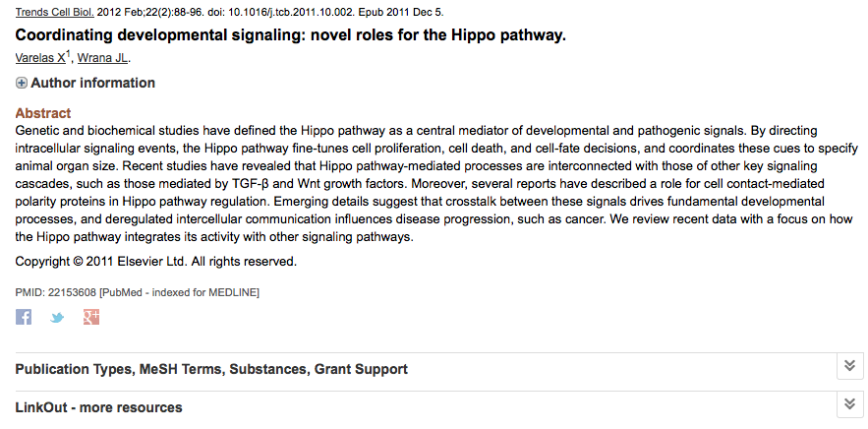This screenshot has height=429, width=868.
Task: Click the Copyright 2011 Elsevier line
Action: (156, 261)
